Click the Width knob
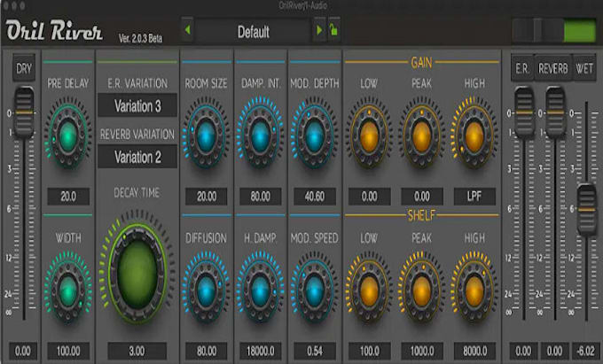Image resolution: width=603 pixels, height=364 pixels. click(68, 290)
